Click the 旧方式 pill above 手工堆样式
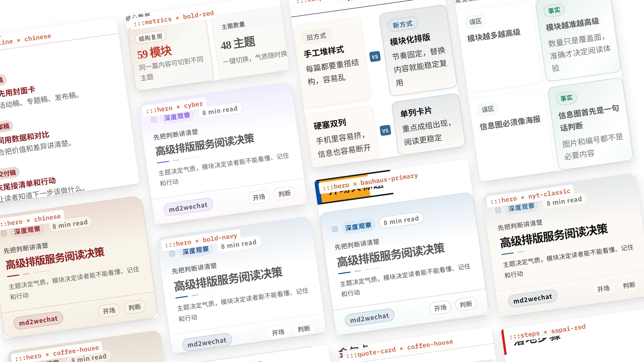This screenshot has height=362, width=644. point(316,37)
